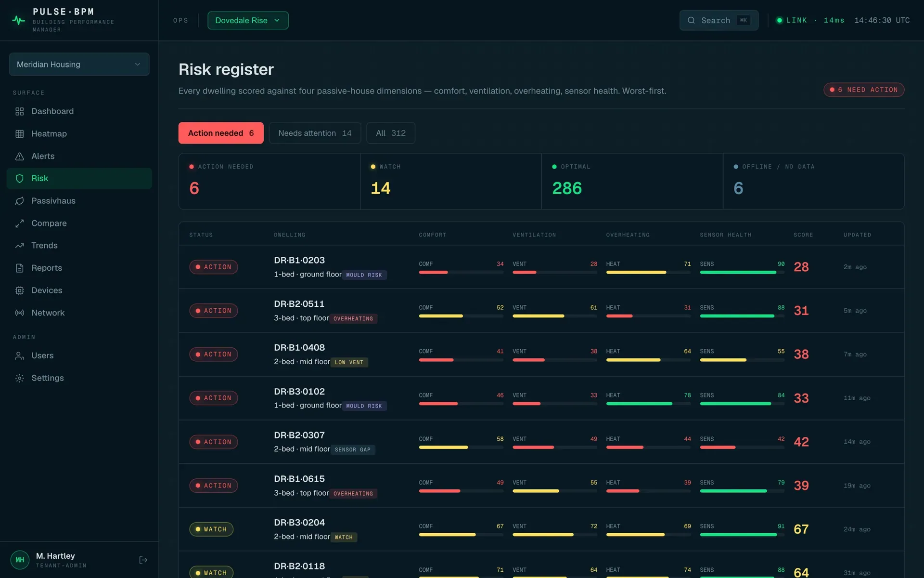Sort by the UPDATED column header

(857, 235)
